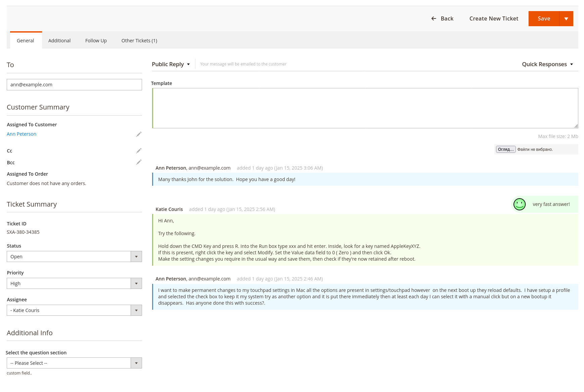The width and height of the screenshot is (584, 392).
Task: Click the Save button
Action: click(543, 19)
